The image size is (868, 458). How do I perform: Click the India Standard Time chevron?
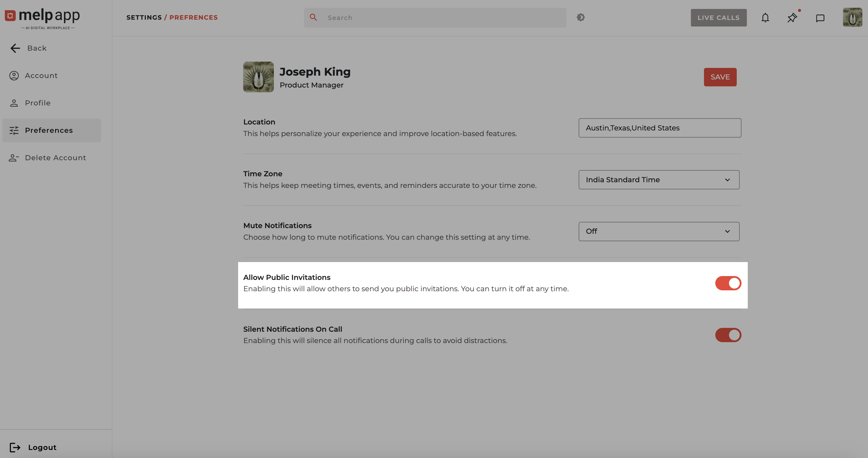tap(727, 180)
